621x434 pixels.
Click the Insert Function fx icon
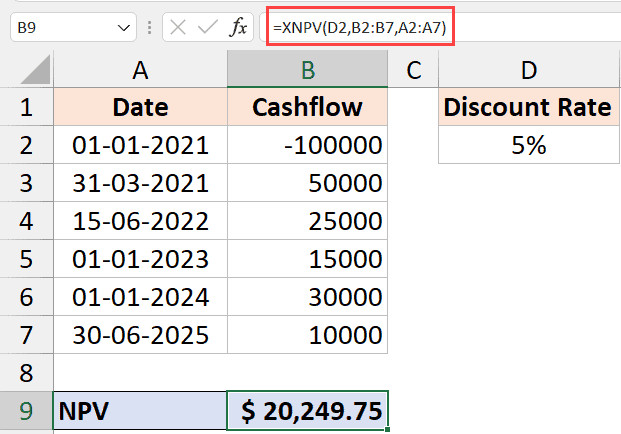(239, 28)
